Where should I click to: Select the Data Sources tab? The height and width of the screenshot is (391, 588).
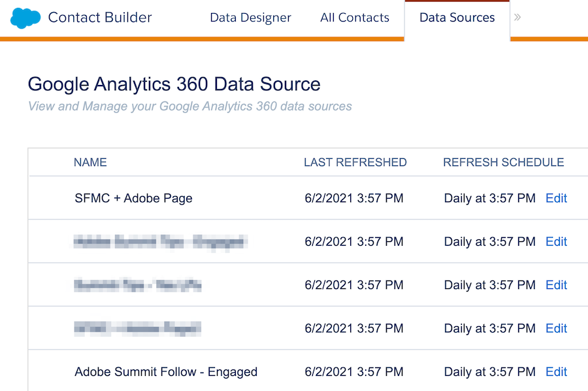point(457,18)
